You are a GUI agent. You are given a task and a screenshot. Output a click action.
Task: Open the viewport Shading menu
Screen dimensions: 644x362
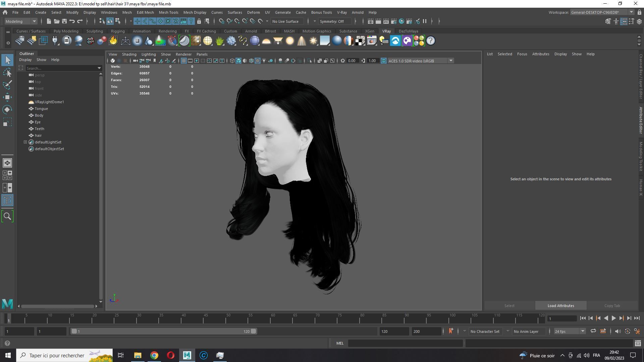point(129,54)
